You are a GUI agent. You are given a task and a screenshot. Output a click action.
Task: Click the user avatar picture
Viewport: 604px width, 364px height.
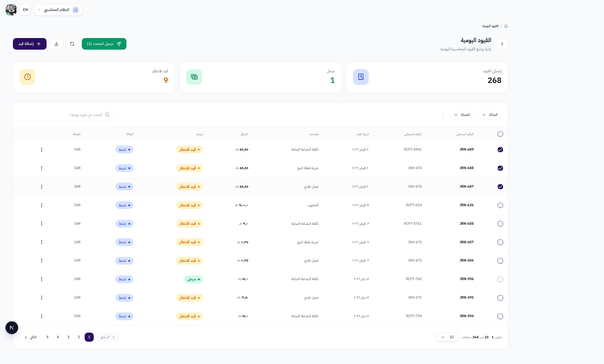point(11,10)
